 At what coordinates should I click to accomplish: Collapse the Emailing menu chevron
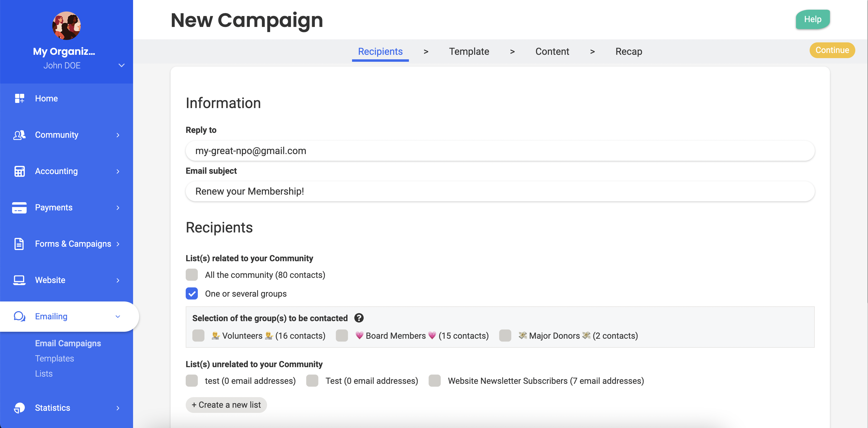[x=118, y=316]
